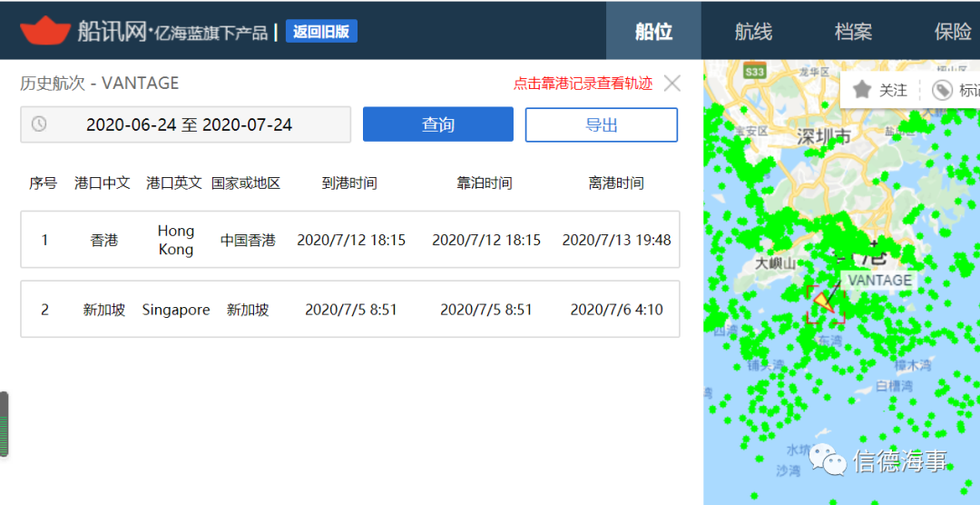Open the 航线 tab
This screenshot has height=505, width=980.
[753, 31]
